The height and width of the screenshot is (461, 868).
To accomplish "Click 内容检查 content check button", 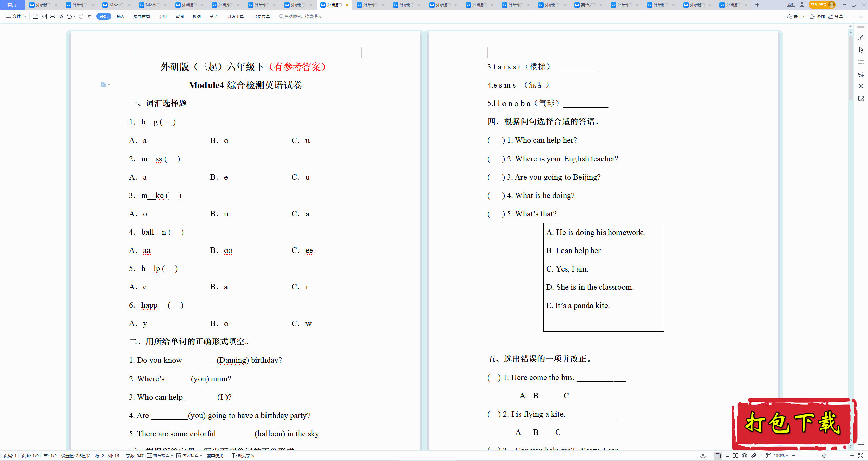I will click(188, 456).
